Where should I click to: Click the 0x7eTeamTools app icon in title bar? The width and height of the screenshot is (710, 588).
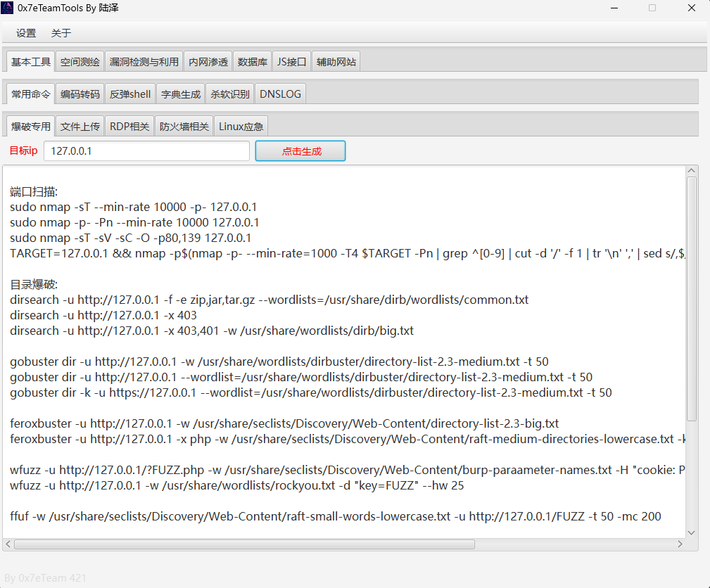pos(8,8)
